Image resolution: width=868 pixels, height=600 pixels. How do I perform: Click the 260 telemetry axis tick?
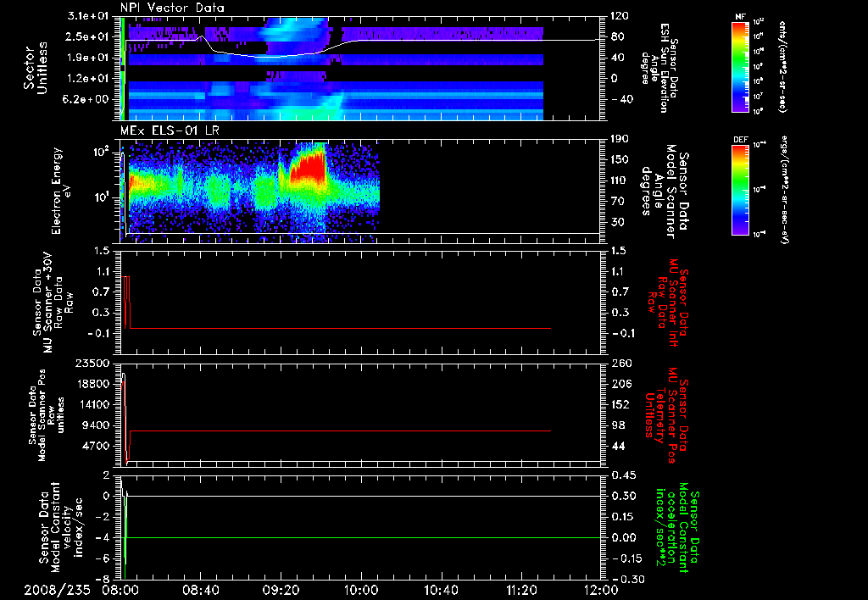(621, 364)
